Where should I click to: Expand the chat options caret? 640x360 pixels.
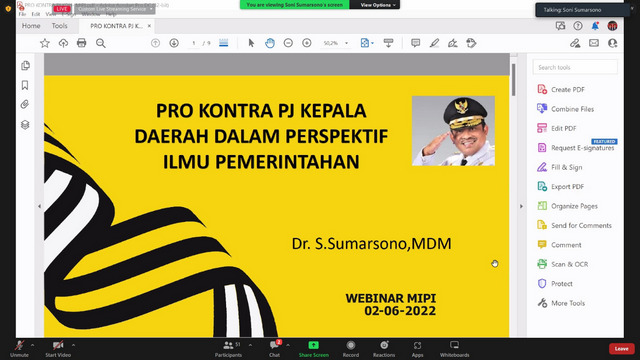288,345
